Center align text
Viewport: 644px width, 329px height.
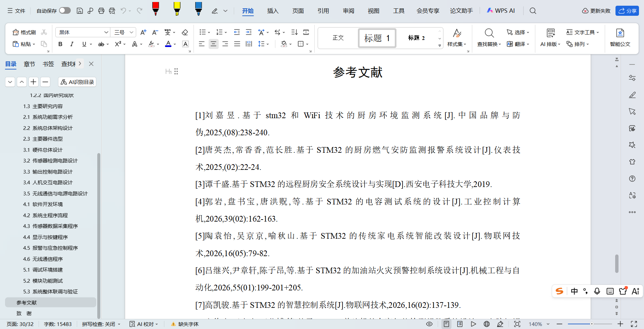213,44
